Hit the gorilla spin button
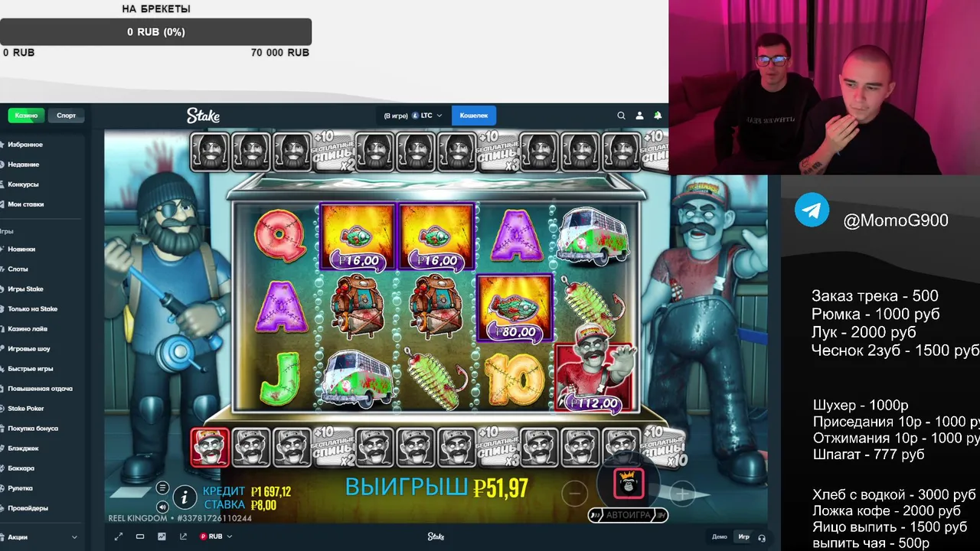The height and width of the screenshot is (551, 980). [629, 483]
